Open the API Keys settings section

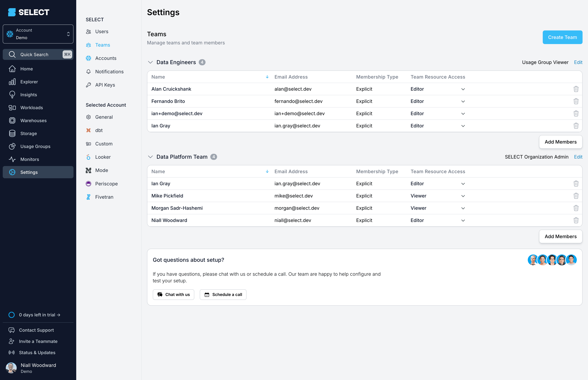point(105,85)
